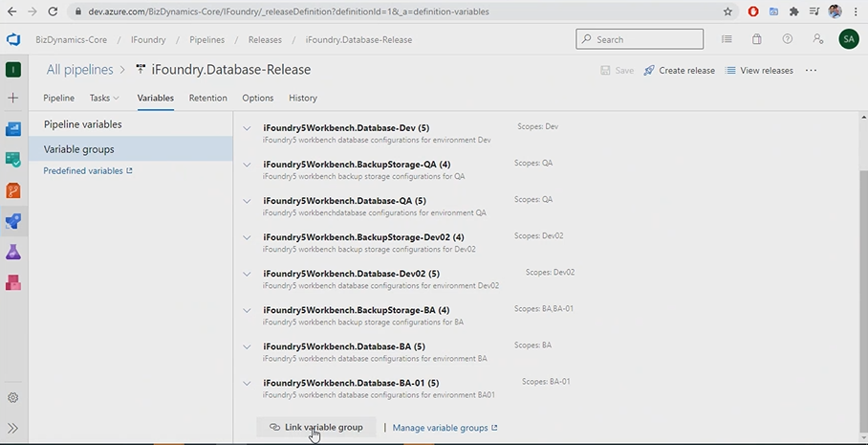The height and width of the screenshot is (445, 868).
Task: Open the more actions ellipsis menu
Action: [811, 71]
